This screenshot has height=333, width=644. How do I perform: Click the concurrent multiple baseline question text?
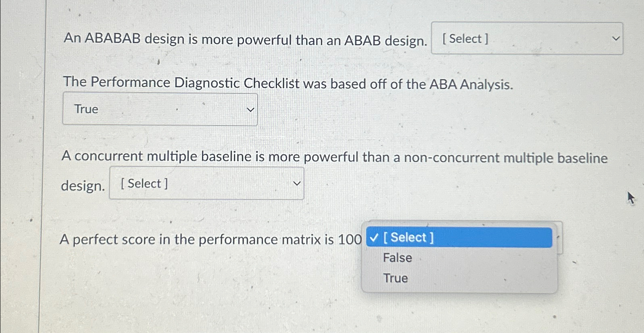click(x=334, y=157)
